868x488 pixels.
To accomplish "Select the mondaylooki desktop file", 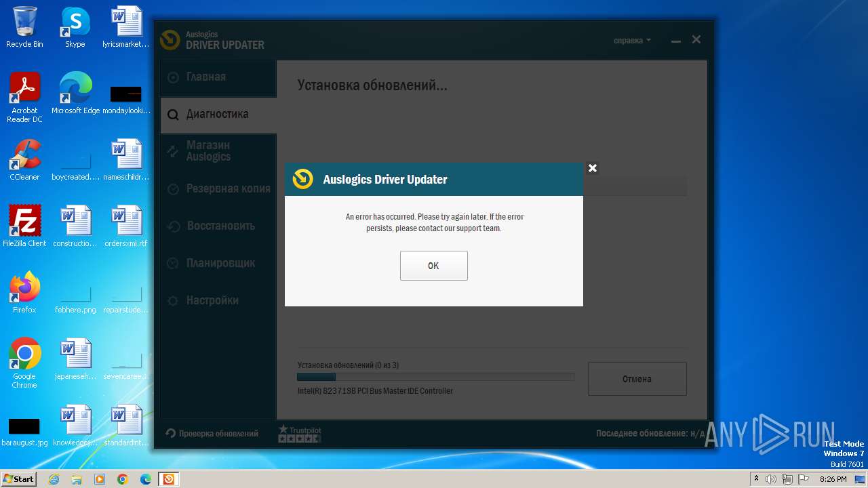I will (x=126, y=100).
